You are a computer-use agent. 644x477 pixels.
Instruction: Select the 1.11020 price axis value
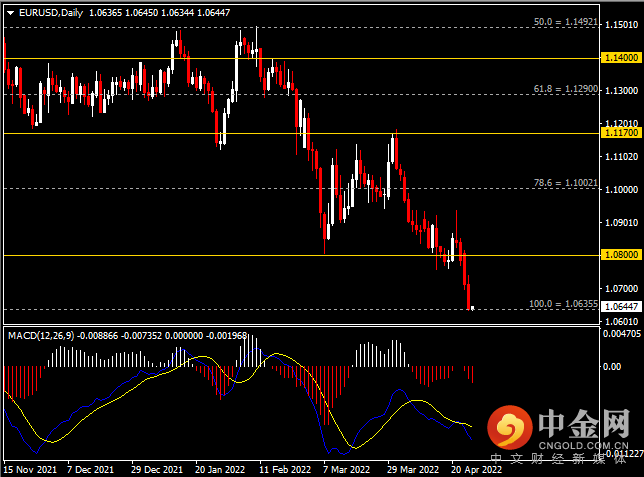pos(621,157)
